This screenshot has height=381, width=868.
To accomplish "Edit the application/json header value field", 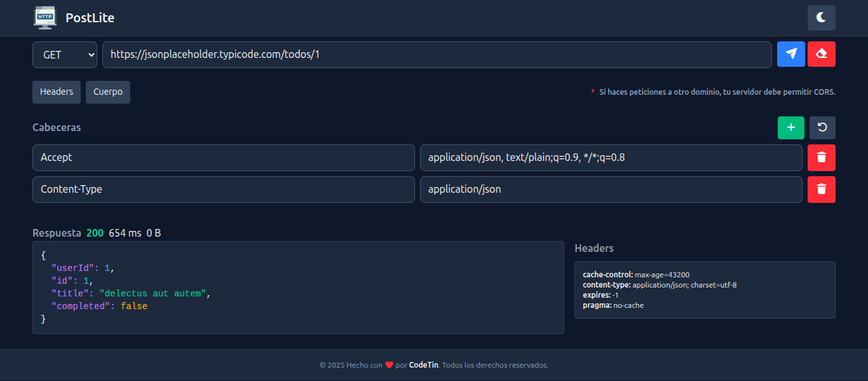I will pyautogui.click(x=611, y=190).
